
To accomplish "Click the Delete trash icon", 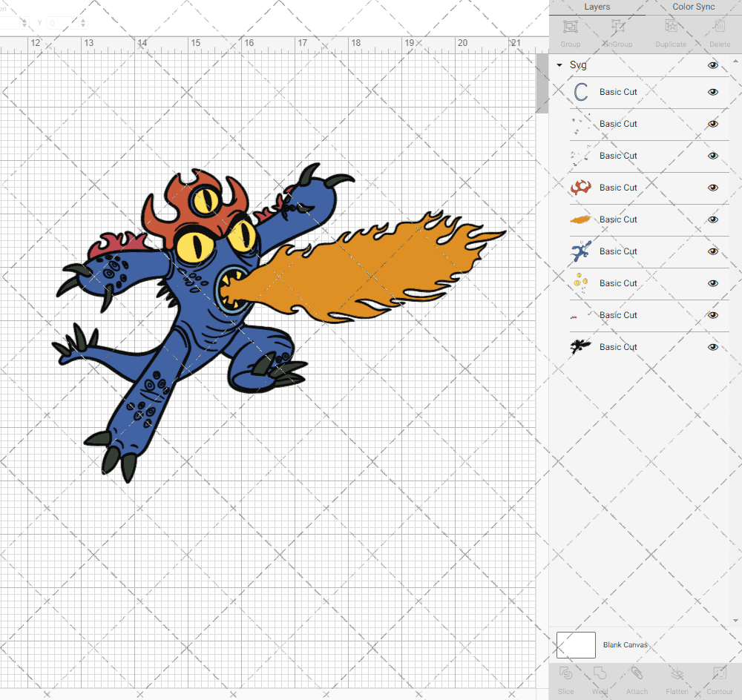I will click(x=719, y=27).
